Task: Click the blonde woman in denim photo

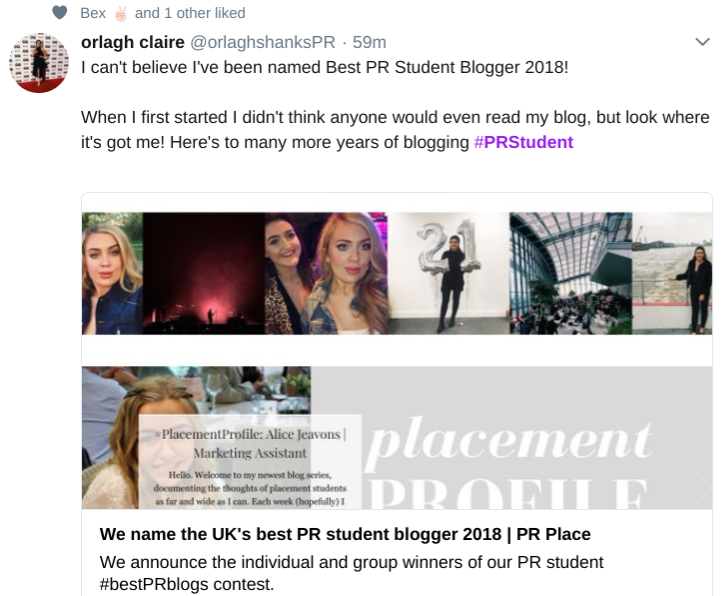Action: [x=112, y=272]
